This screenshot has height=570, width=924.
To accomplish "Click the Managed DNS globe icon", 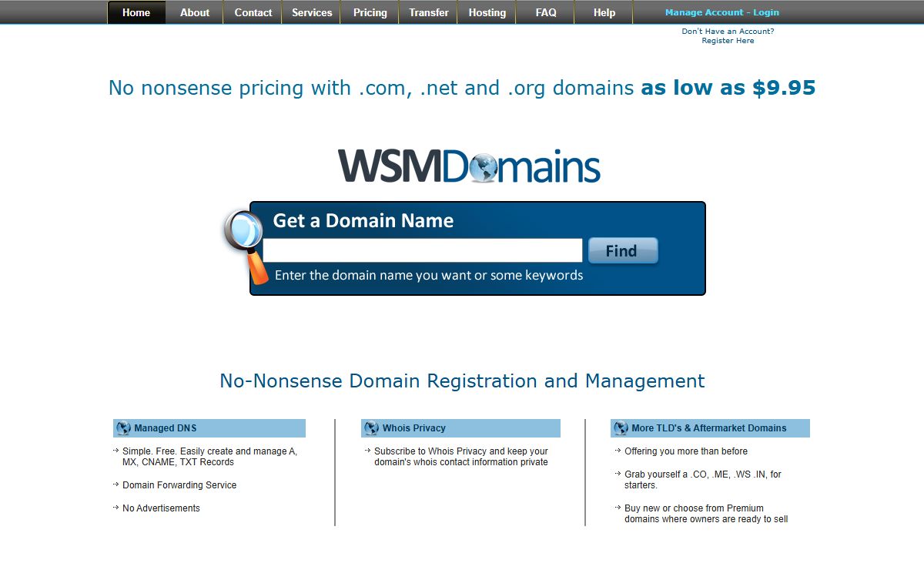I will pos(123,428).
